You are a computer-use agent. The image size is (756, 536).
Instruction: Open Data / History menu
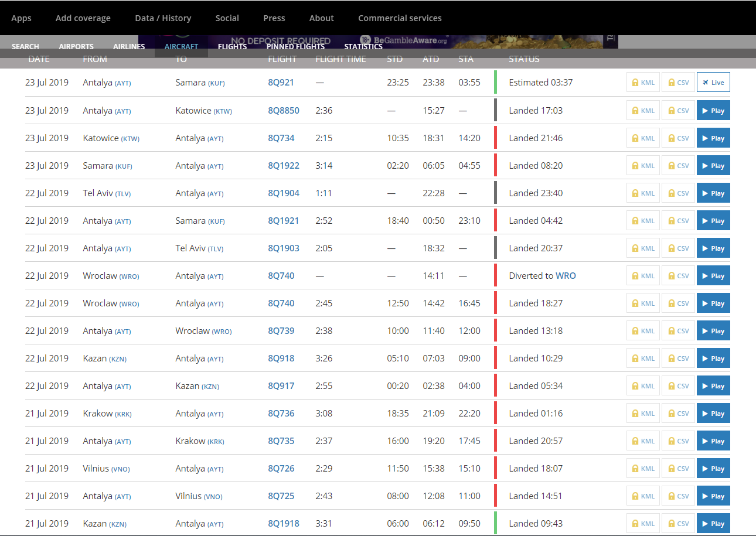pos(163,18)
